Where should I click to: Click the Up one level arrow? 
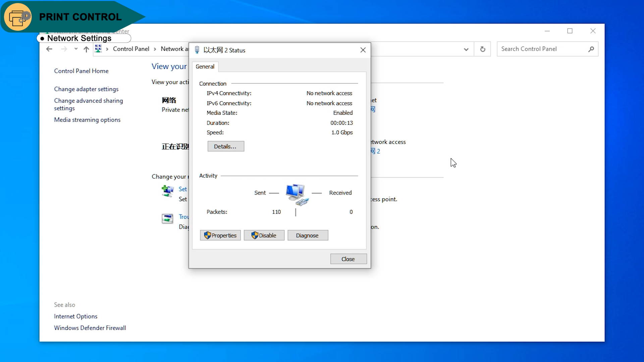86,49
